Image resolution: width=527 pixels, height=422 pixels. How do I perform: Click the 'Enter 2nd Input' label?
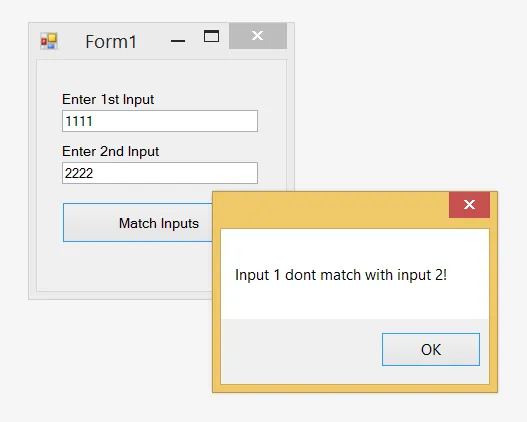111,152
